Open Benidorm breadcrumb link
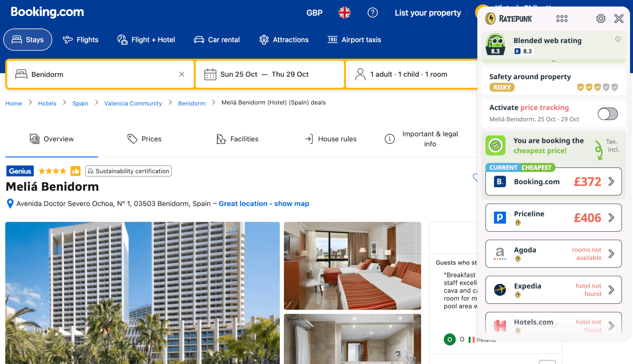 tap(192, 103)
